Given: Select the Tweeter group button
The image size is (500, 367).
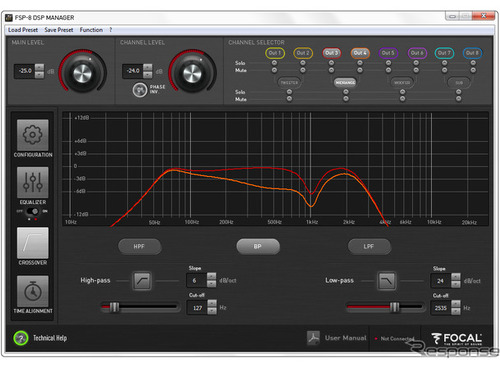Looking at the screenshot, I should (x=289, y=82).
